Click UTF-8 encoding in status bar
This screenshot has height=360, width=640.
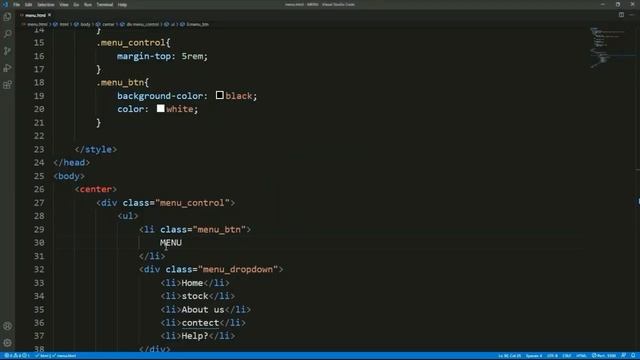[x=552, y=356]
